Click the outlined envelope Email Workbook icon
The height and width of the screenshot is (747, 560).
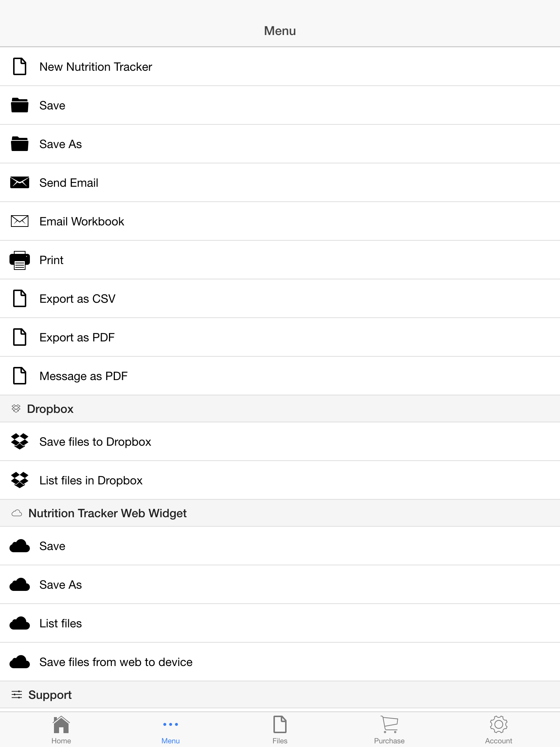pos(20,221)
